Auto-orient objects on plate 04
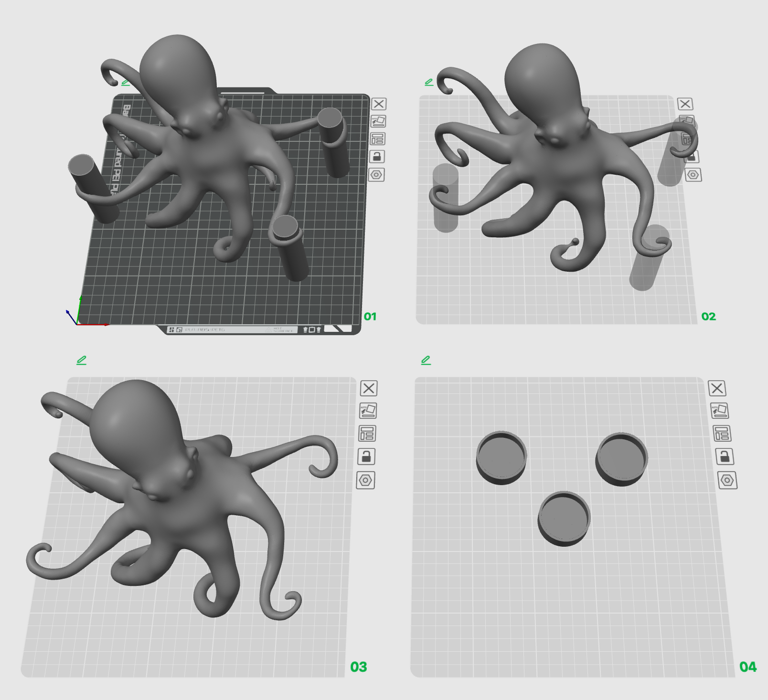Viewport: 768px width, 700px height. click(720, 411)
